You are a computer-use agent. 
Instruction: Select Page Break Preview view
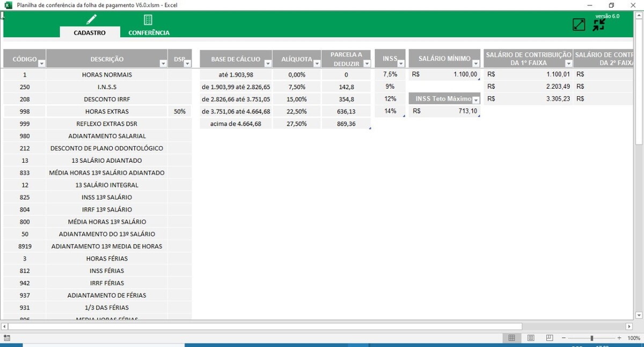click(549, 338)
